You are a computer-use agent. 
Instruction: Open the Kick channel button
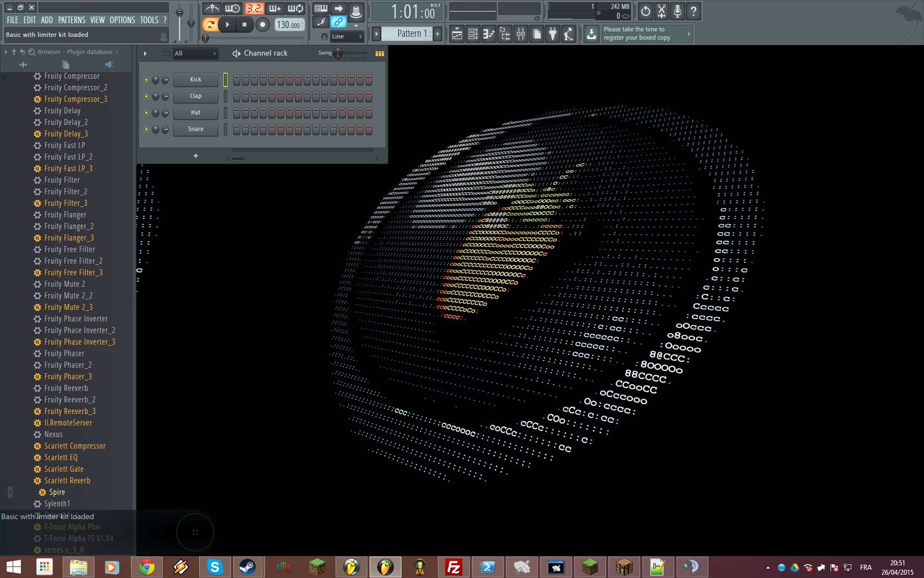[x=196, y=80]
